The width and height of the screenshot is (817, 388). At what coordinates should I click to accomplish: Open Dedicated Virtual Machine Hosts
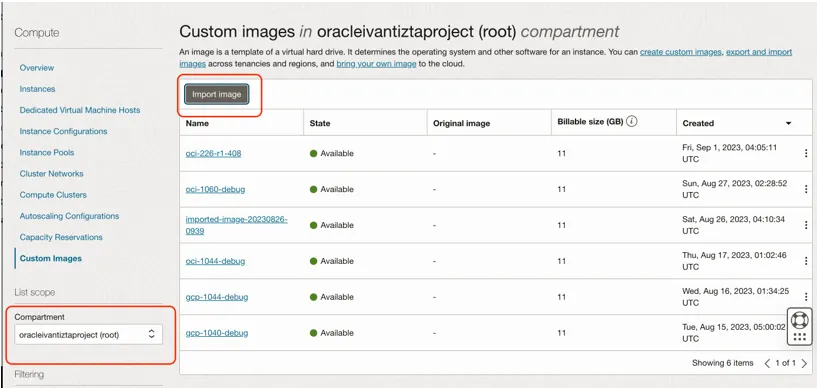(80, 110)
